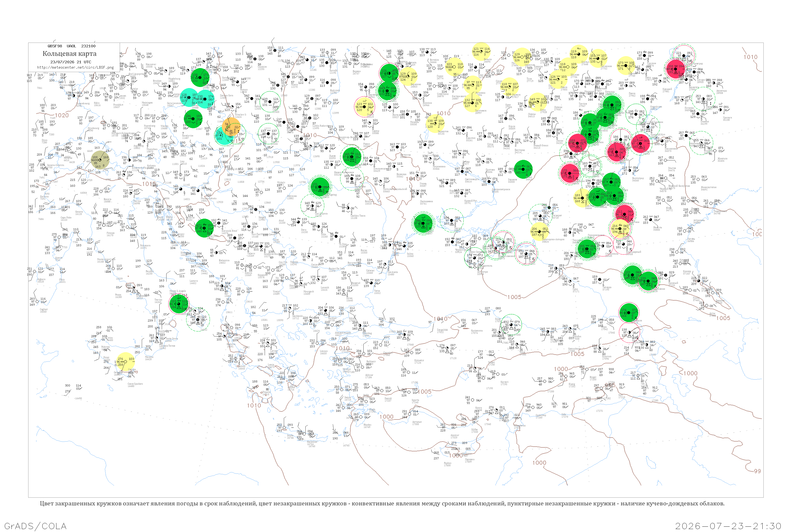
Task: Click the red circle near Камышин
Action: [x=641, y=144]
